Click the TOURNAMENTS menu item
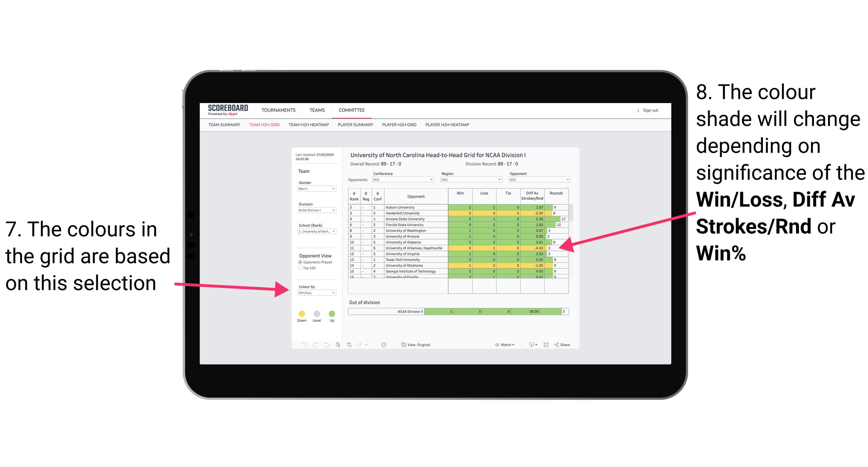868x467 pixels. point(278,110)
